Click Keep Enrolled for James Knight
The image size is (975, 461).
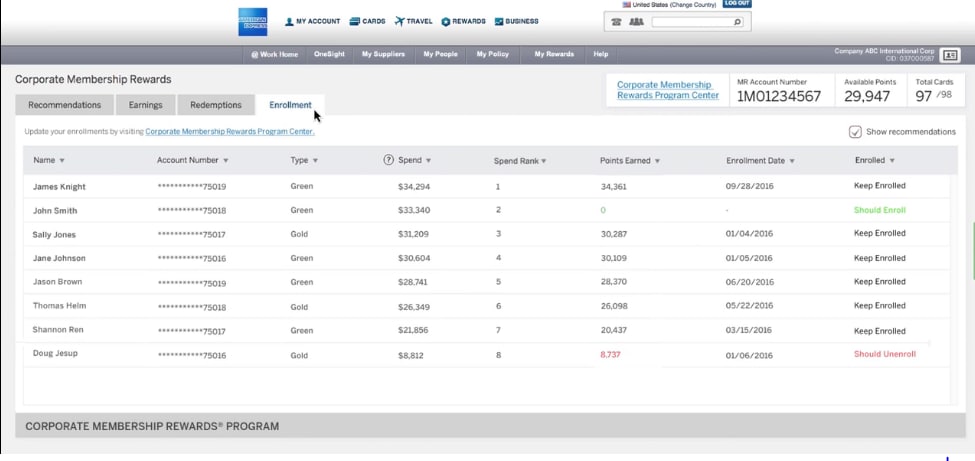[880, 185]
